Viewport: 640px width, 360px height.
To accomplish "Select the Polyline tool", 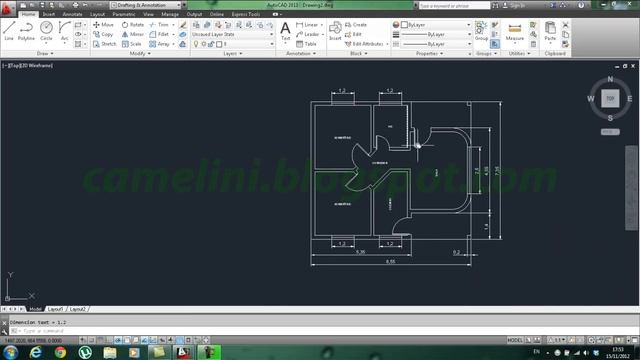I will coord(26,31).
